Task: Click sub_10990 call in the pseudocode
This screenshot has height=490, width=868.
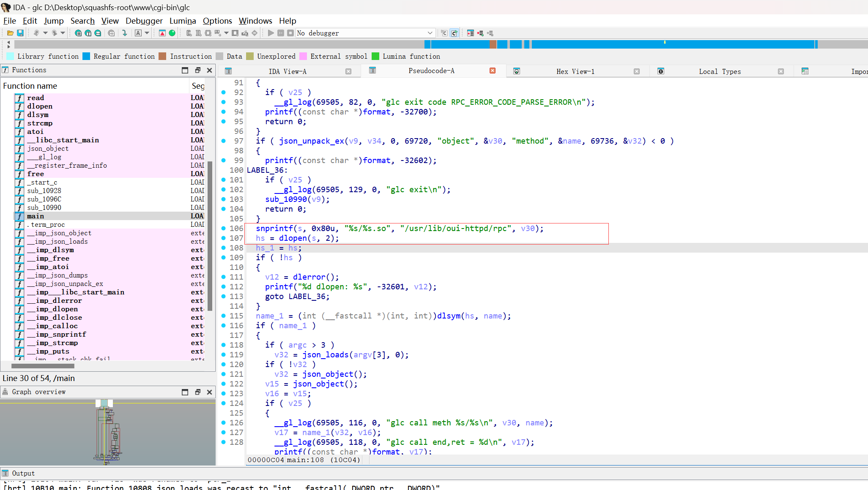Action: click(x=286, y=199)
